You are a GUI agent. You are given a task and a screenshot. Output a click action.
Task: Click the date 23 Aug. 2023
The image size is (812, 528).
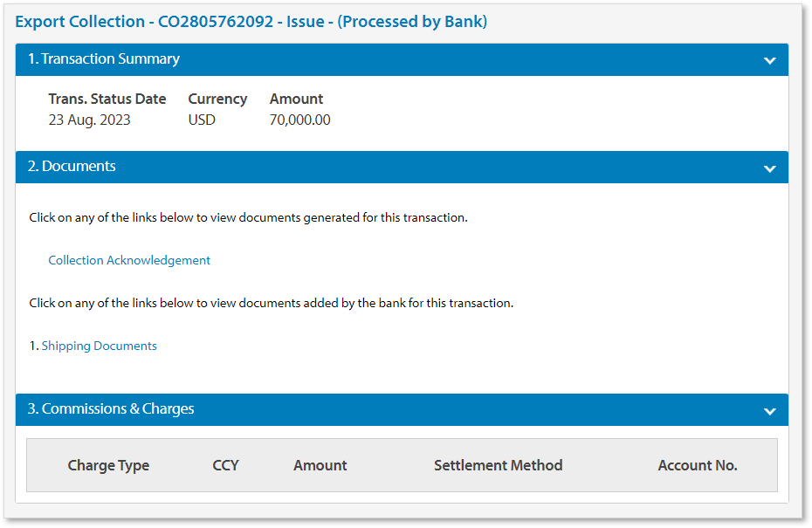click(x=90, y=120)
